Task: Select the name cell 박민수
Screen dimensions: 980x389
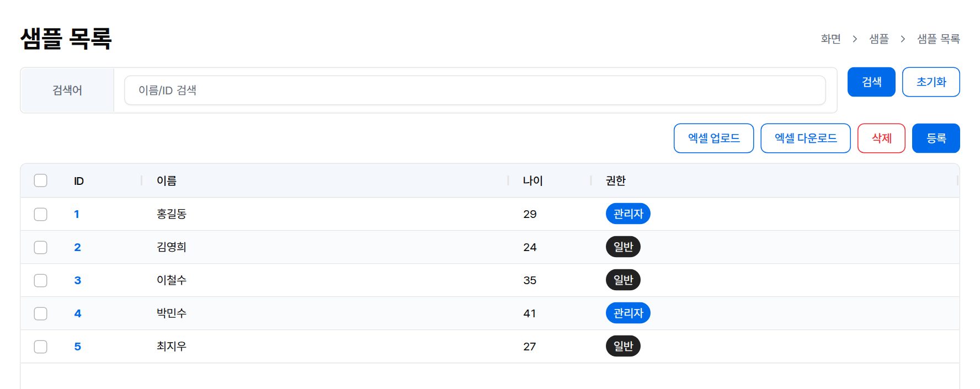Action: (172, 313)
